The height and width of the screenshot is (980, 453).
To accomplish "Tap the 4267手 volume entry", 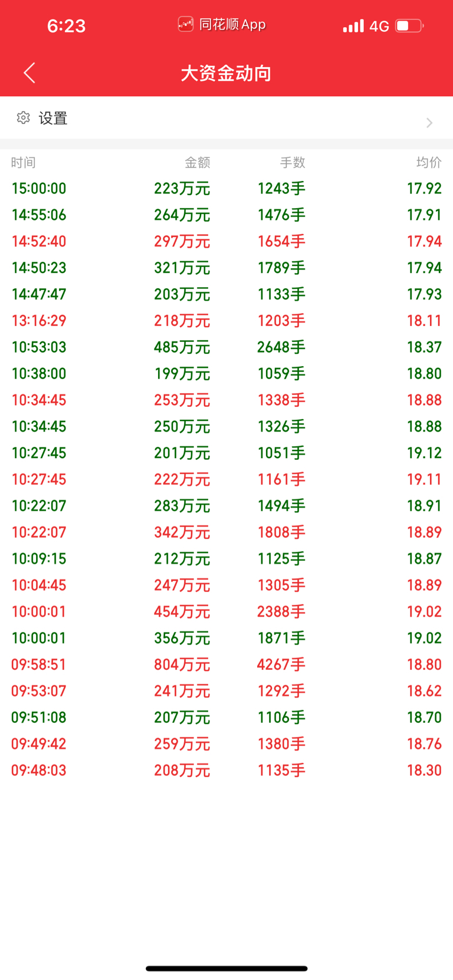I will pyautogui.click(x=281, y=665).
